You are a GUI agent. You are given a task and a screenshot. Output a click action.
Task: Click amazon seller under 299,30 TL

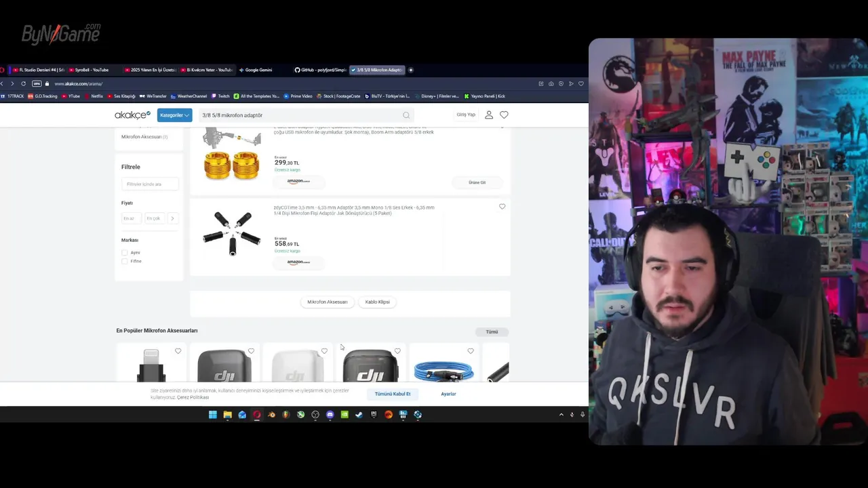coord(298,181)
